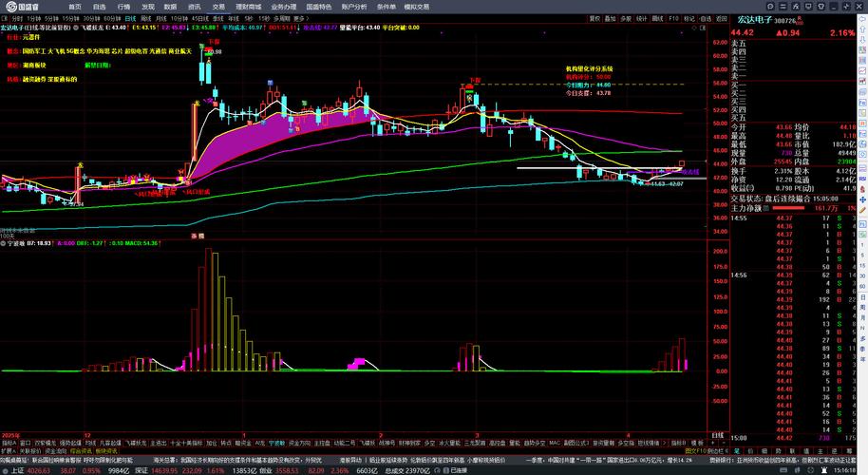The width and height of the screenshot is (868, 475).
Task: Click the 国盛 logo at top left
Action: point(21,7)
